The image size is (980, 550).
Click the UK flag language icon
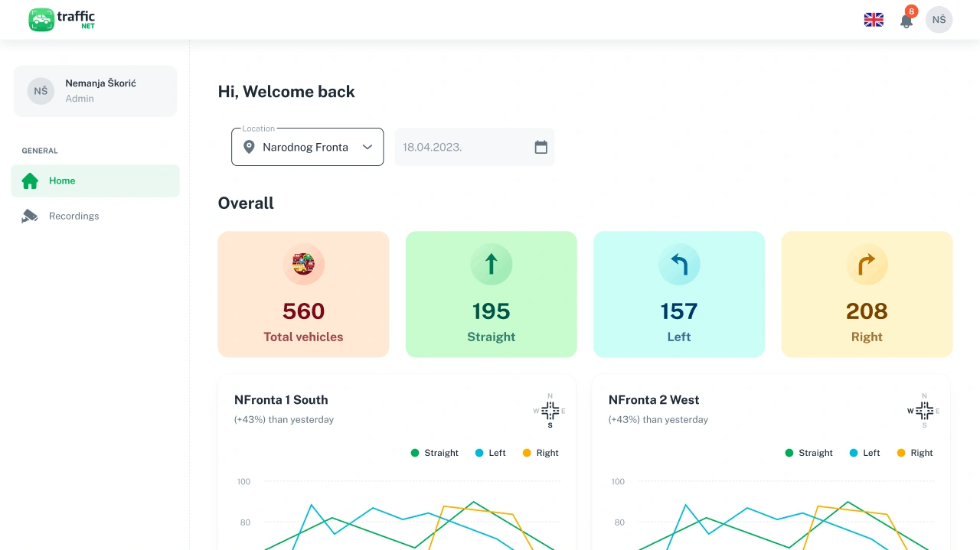click(x=874, y=20)
